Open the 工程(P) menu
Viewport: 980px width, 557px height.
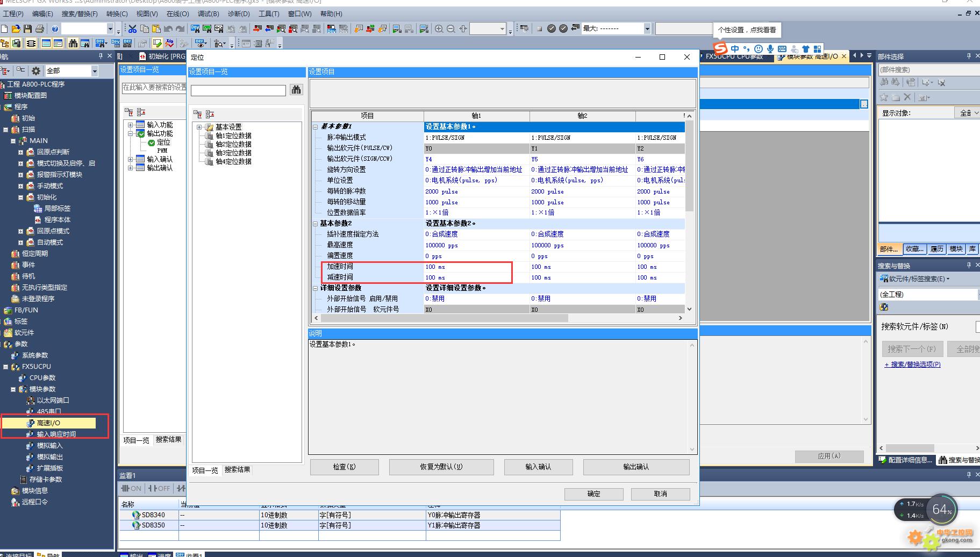pos(13,13)
